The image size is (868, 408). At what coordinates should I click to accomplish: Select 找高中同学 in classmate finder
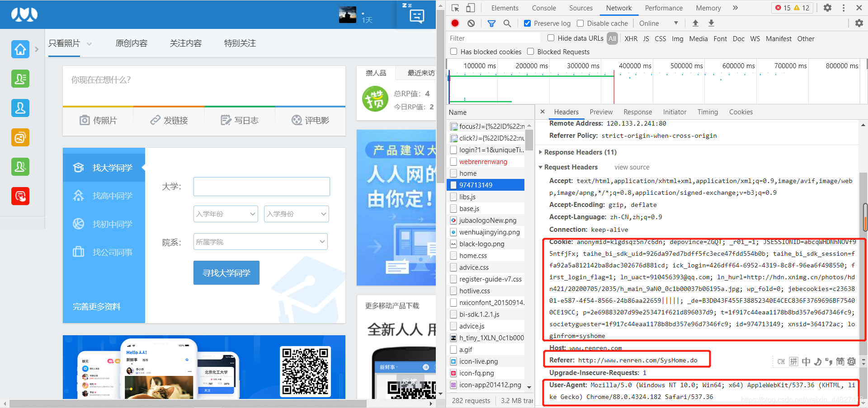pos(104,196)
